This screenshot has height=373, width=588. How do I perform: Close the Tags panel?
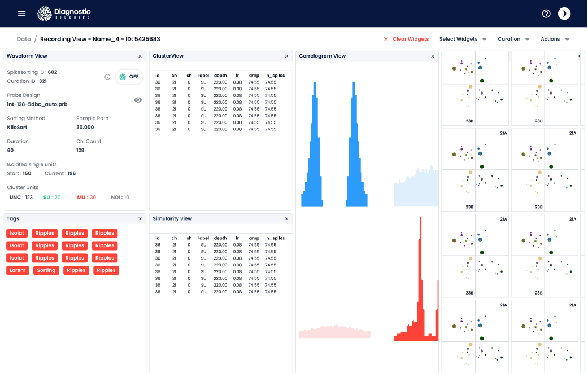pos(140,218)
